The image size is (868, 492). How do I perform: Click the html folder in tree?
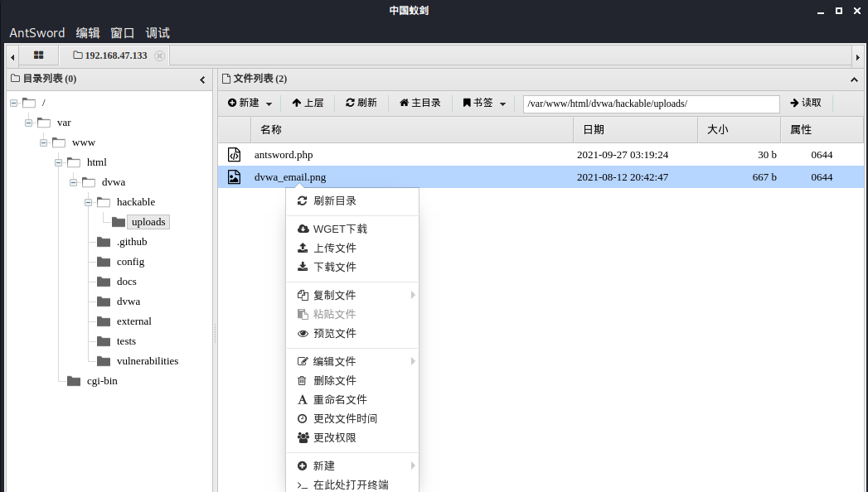pos(96,162)
